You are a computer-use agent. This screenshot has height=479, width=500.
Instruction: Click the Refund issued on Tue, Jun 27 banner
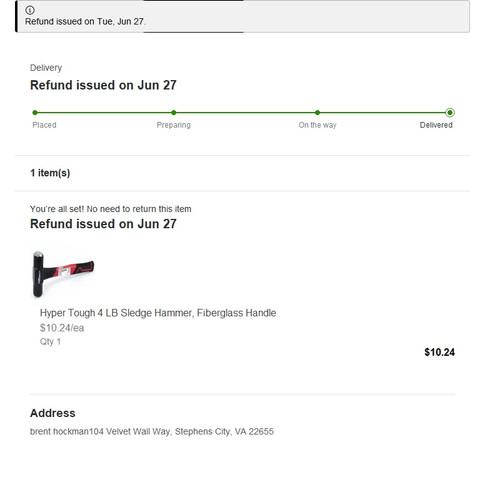point(243,16)
